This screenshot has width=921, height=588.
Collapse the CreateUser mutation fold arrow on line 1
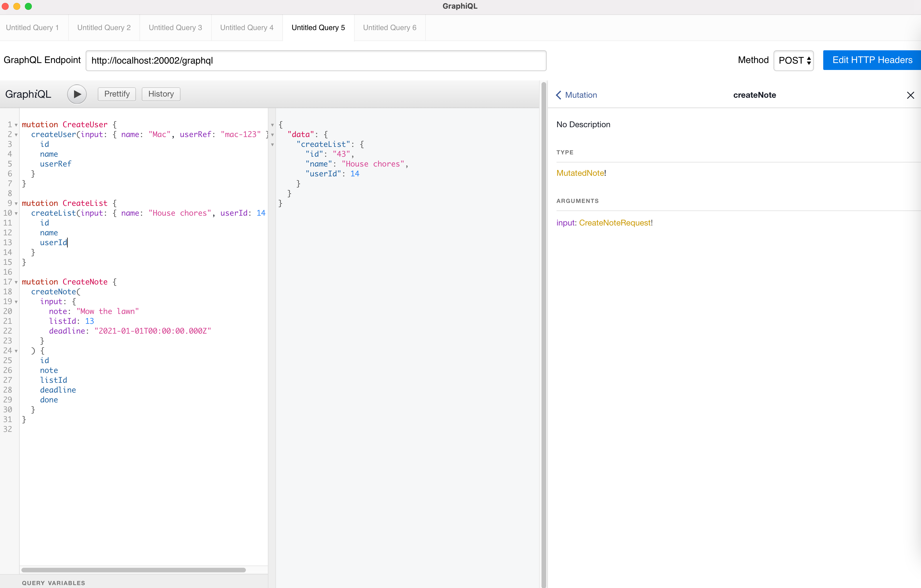tap(16, 125)
